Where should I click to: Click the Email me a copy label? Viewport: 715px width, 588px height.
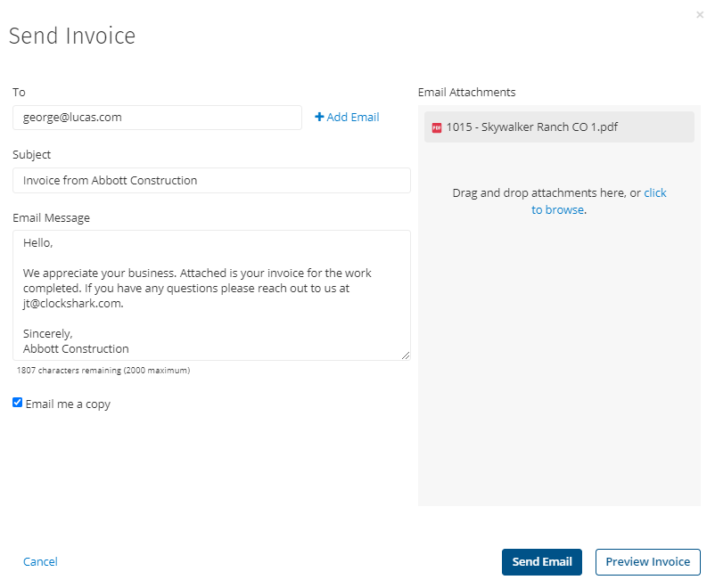[x=68, y=404]
